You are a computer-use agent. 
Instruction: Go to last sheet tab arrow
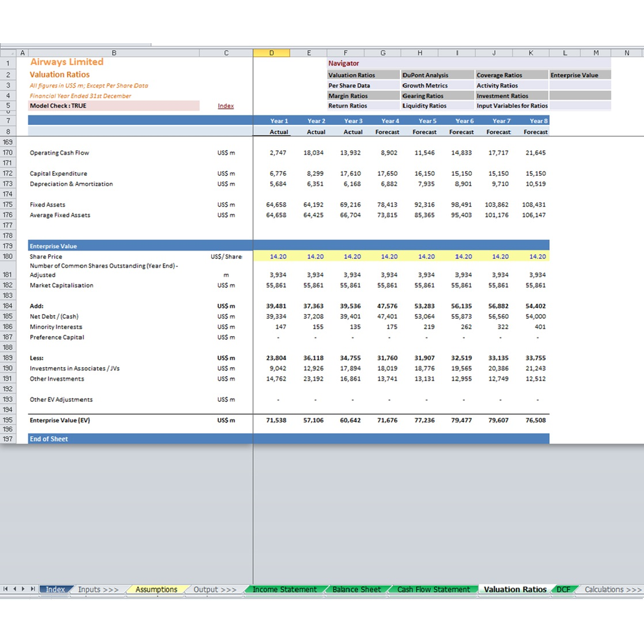click(x=32, y=589)
